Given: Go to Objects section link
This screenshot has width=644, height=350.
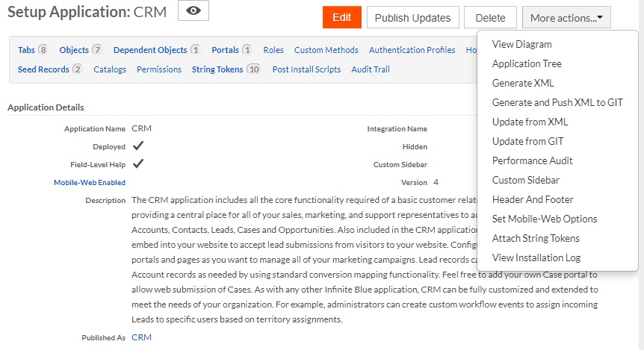Looking at the screenshot, I should tap(74, 50).
